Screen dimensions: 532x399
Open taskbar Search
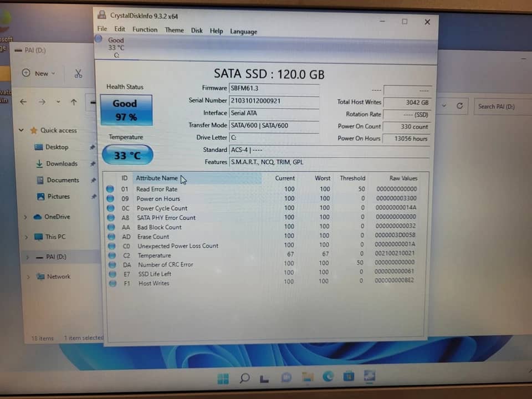pyautogui.click(x=244, y=378)
